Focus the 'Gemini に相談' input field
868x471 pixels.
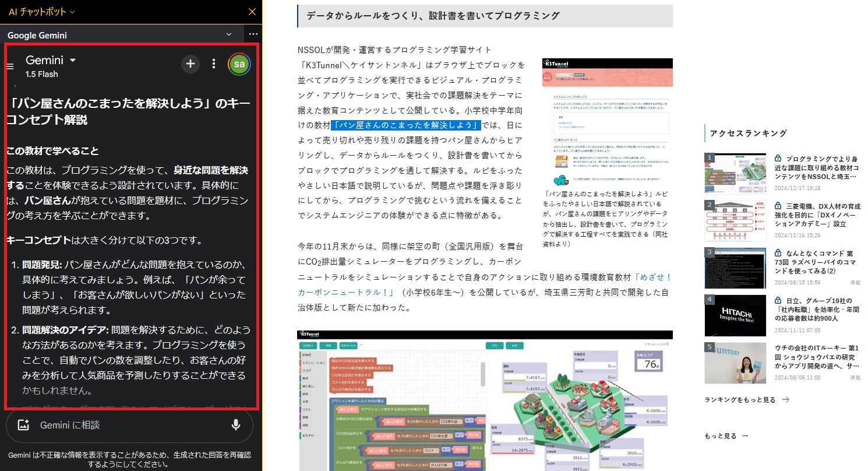point(129,426)
